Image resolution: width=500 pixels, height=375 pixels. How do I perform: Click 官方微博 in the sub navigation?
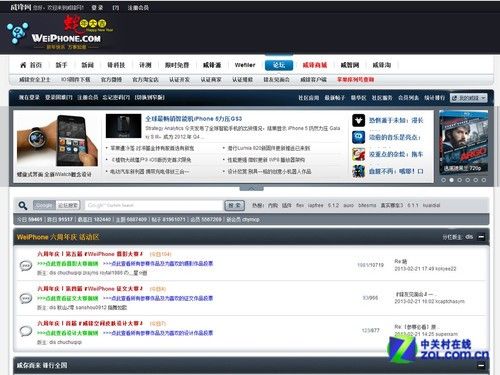111,80
